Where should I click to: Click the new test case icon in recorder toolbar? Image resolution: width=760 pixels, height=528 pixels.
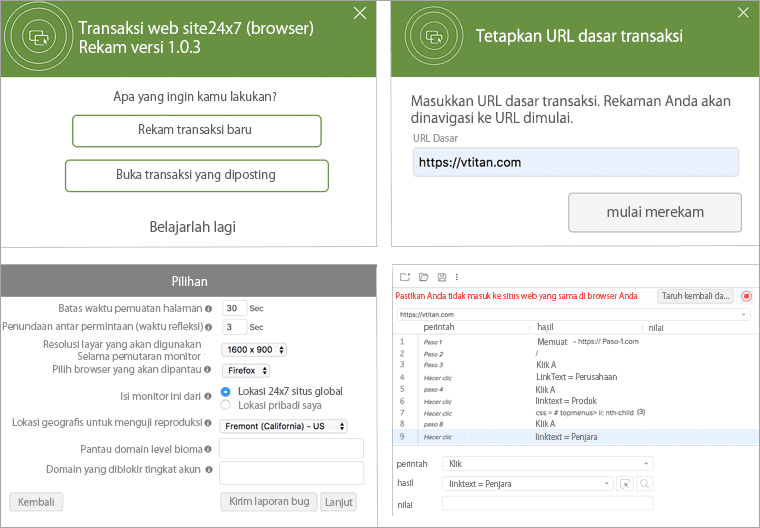coord(405,277)
